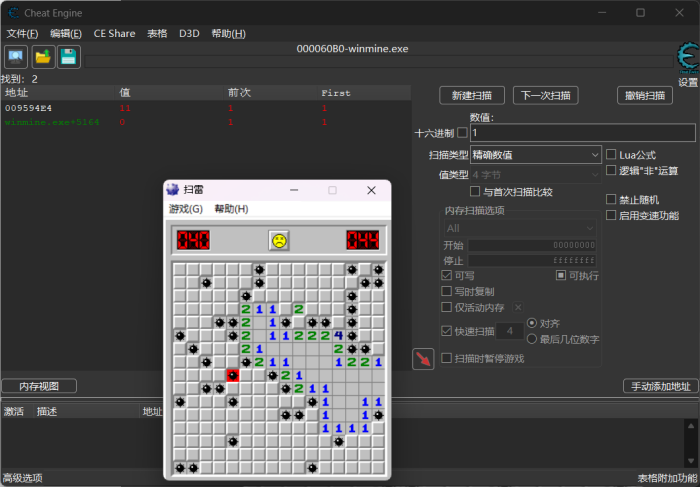Click the Minesweeper mine counter display
The height and width of the screenshot is (488, 700).
coord(193,240)
